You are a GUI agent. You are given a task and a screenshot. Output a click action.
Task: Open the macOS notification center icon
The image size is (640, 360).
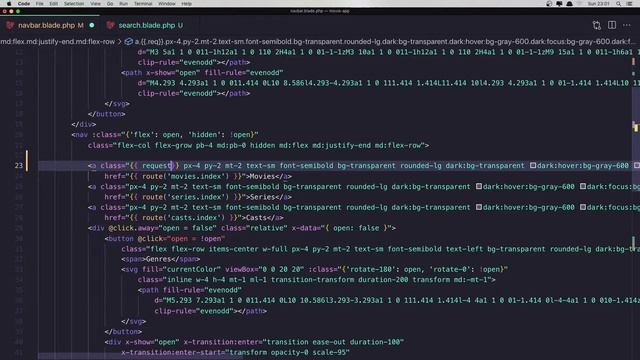pyautogui.click(x=629, y=4)
